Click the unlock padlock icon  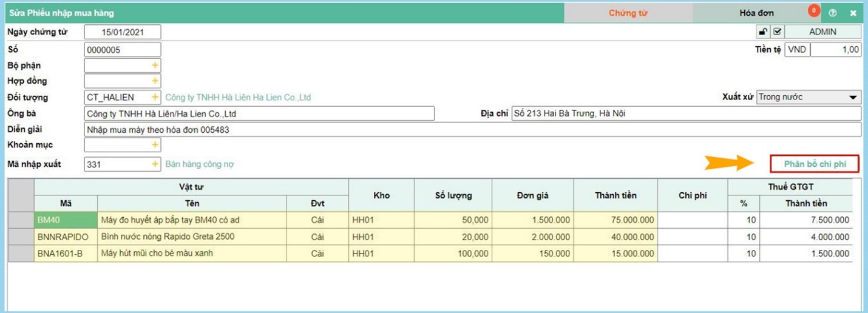[764, 32]
